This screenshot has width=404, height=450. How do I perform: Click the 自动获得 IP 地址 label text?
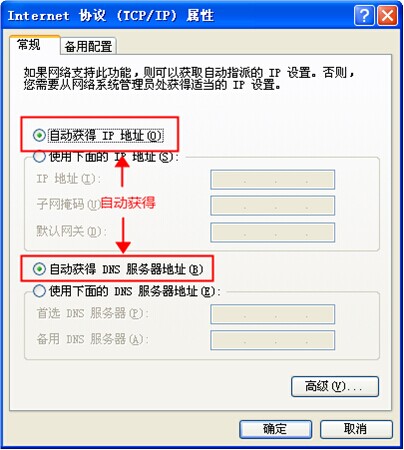click(x=106, y=136)
